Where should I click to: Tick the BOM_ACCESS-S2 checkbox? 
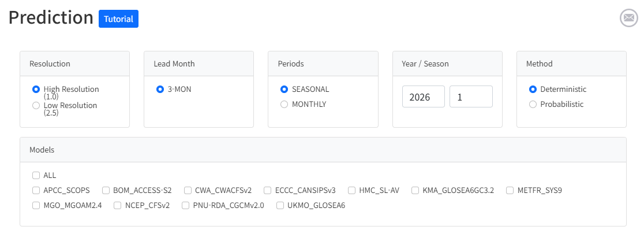[106, 190]
